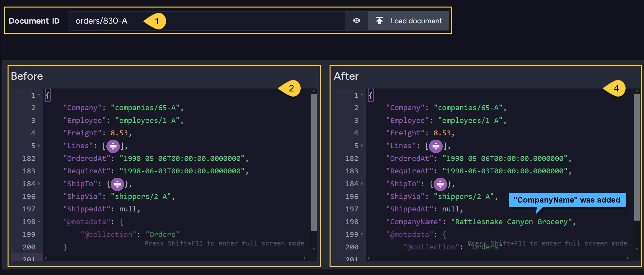Screen dimensions: 644x275
Task: Click scroll-down arrow in Before panel scrollbar
Action: (314, 249)
